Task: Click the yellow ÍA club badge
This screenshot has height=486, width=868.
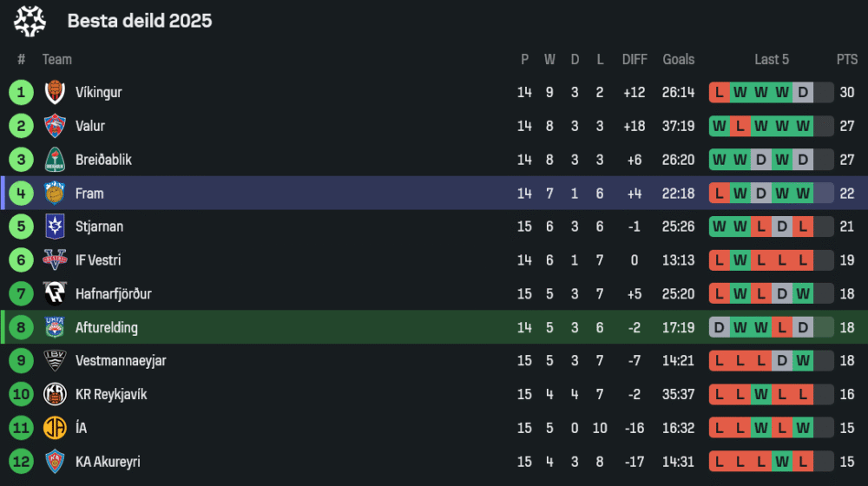Action: (55, 428)
